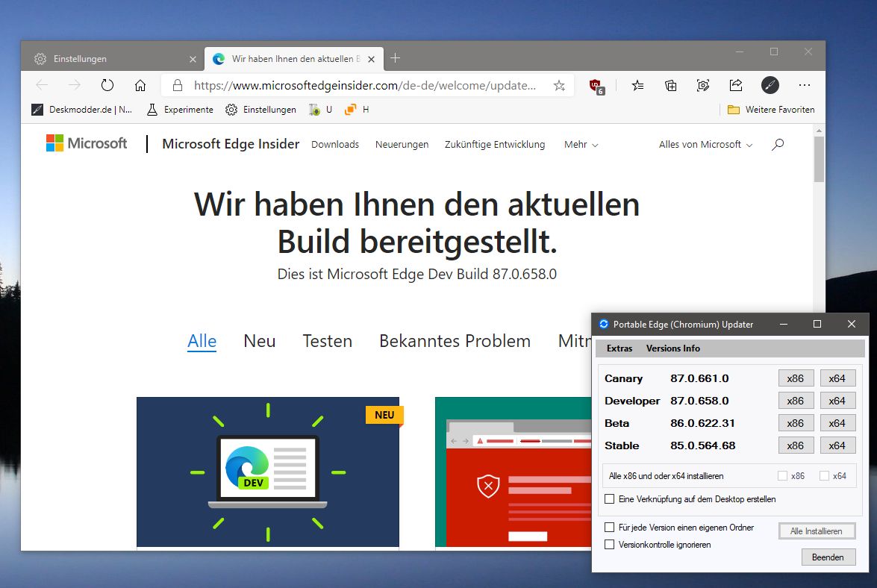Open Downloads link in Edge Insider nav
This screenshot has width=877, height=588.
[x=335, y=144]
